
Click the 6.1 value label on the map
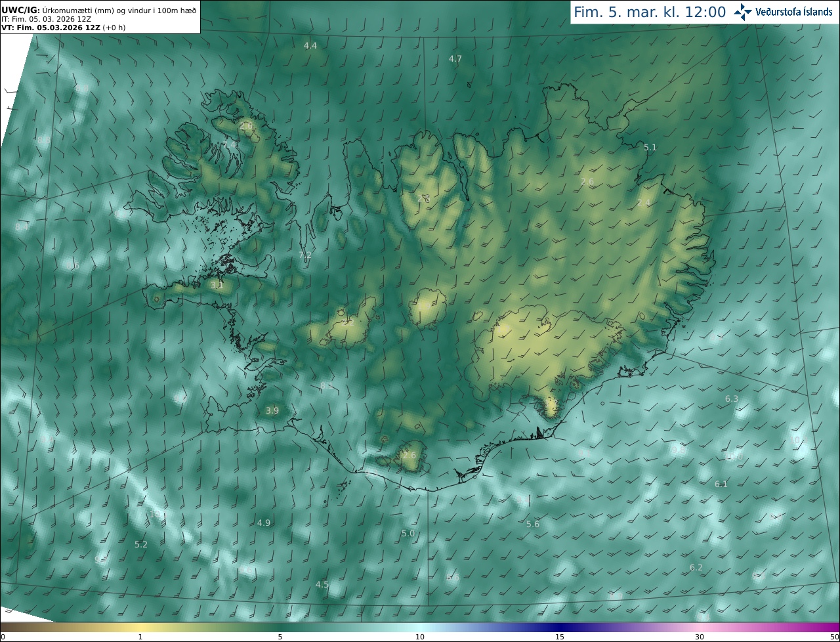point(721,484)
